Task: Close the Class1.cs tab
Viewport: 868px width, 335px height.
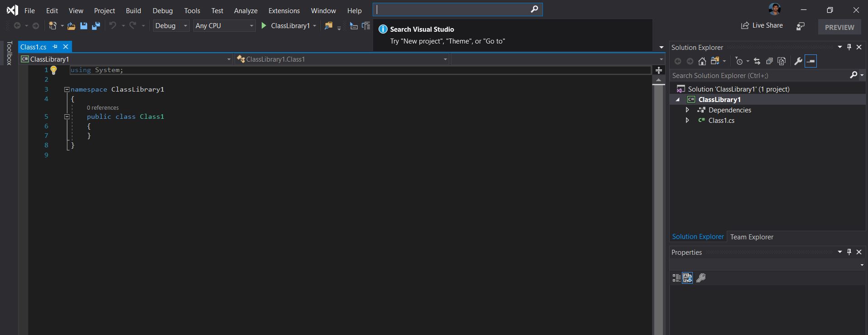Action: pos(66,47)
